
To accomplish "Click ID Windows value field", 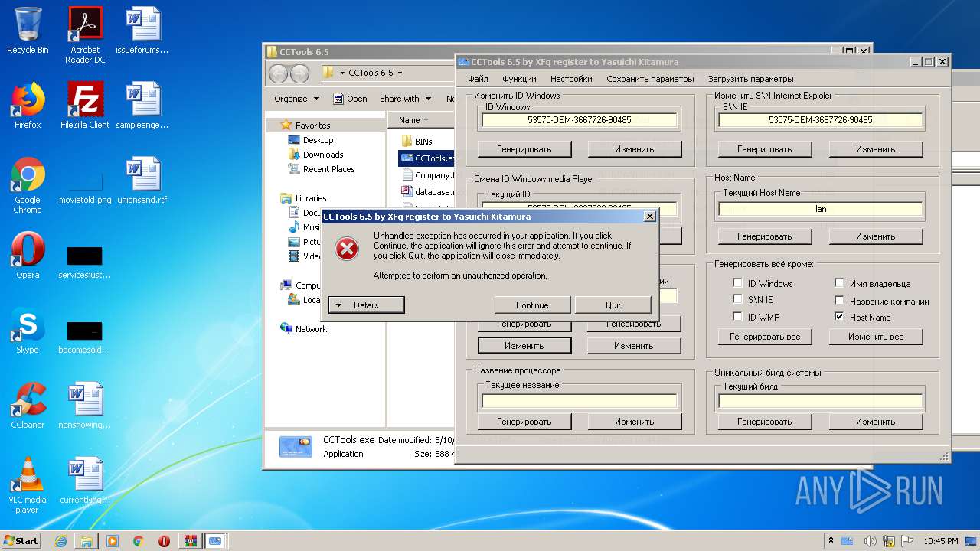I will 580,120.
